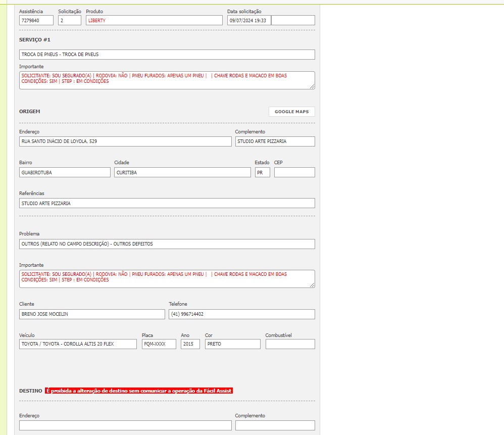This screenshot has height=435, width=504.
Task: Click the empty destination Complemento field
Action: click(275, 425)
